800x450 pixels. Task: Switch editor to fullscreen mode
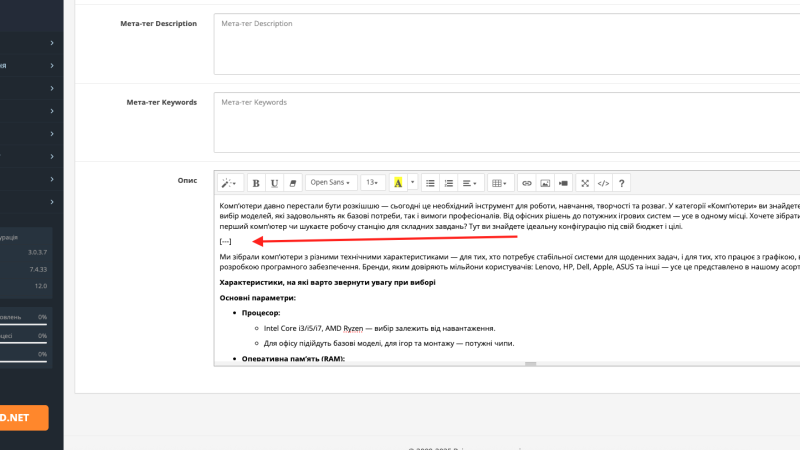tap(585, 183)
